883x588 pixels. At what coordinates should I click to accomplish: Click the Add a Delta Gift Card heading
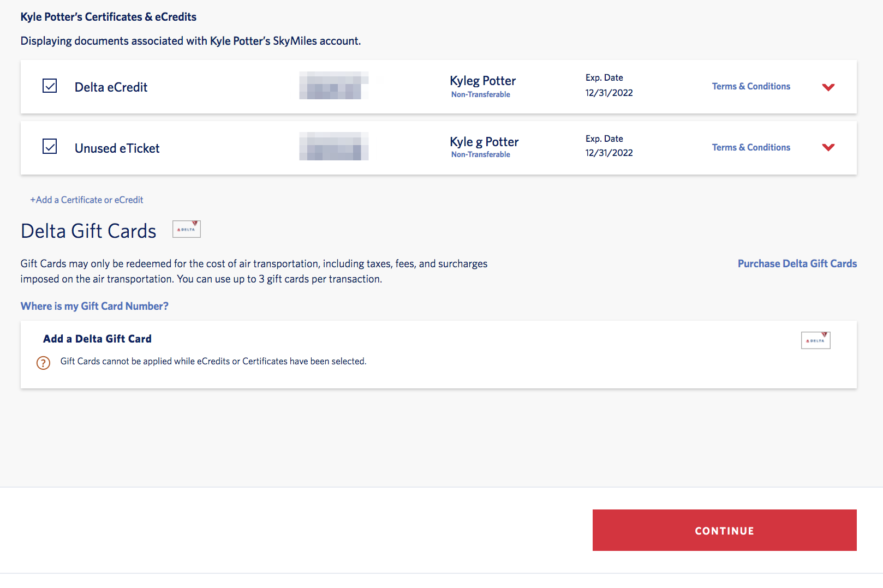[97, 338]
